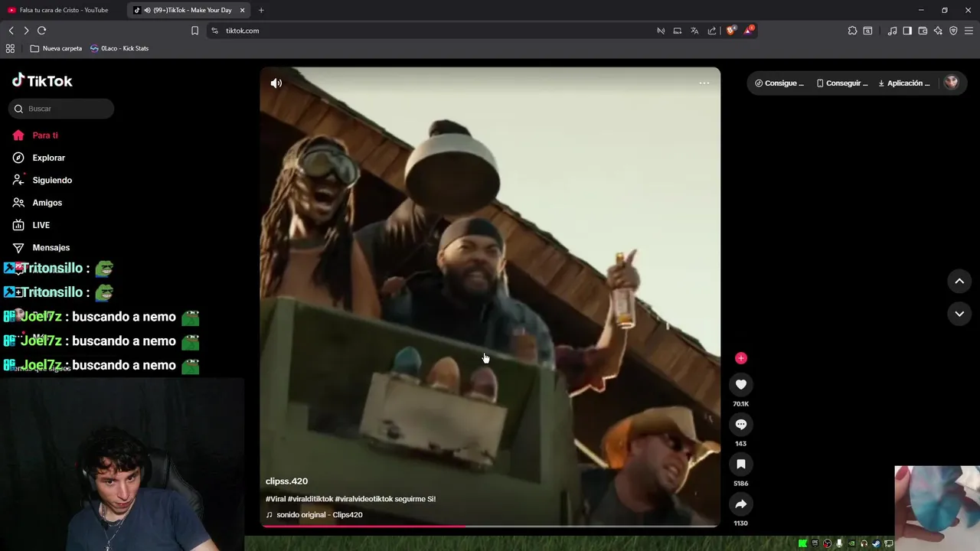Mute the TikTok video sound

click(x=276, y=83)
